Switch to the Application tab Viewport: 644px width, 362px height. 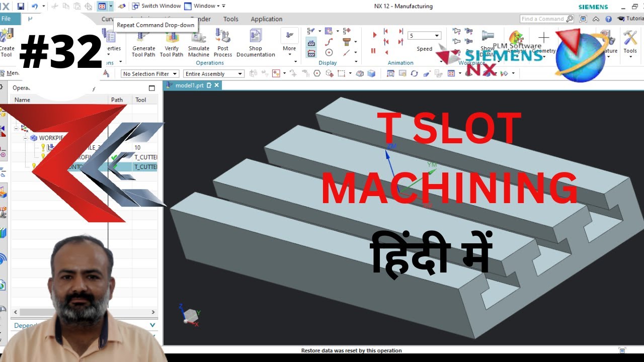[267, 19]
